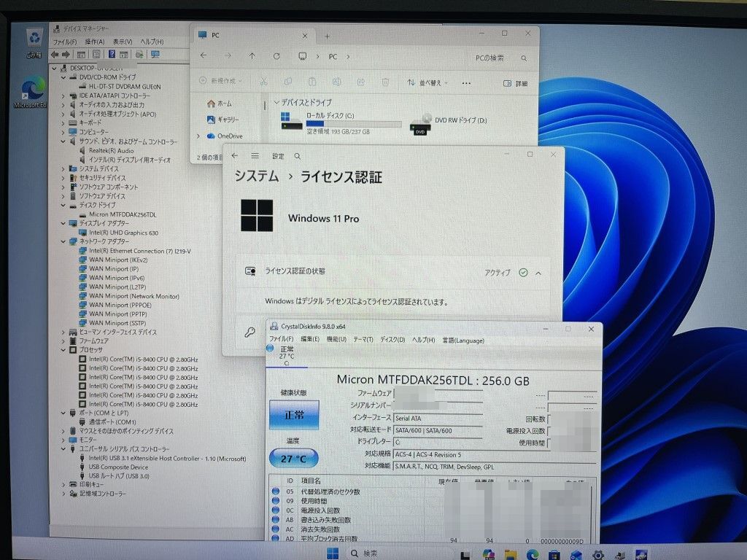Open the 操作(A) menu in Device Manager
This screenshot has width=747, height=560.
(x=94, y=42)
